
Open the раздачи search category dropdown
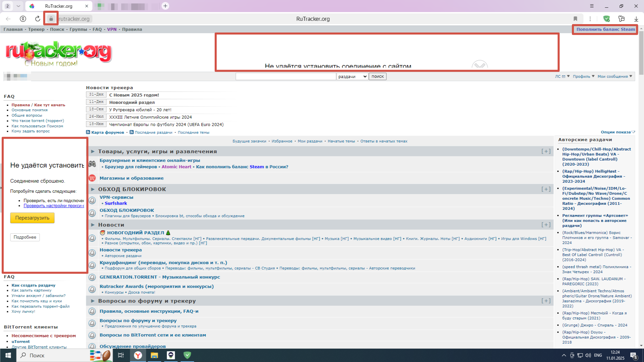(352, 76)
